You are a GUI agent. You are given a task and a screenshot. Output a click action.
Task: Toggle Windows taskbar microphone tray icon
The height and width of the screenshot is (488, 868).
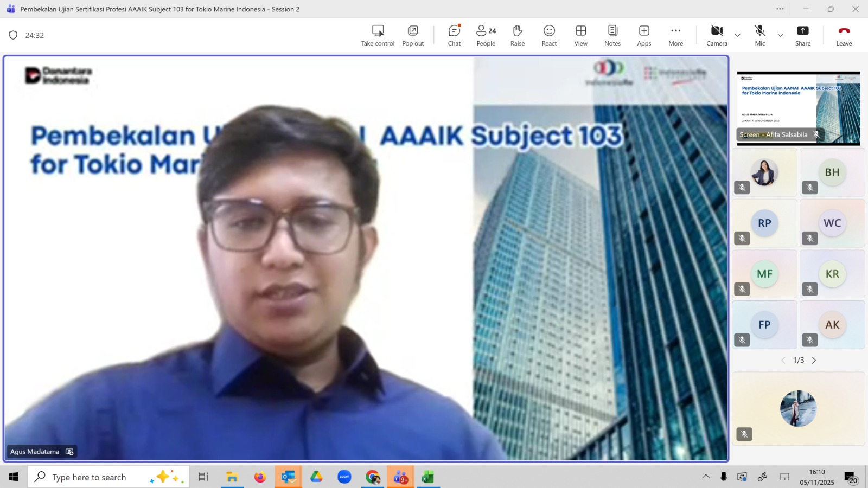click(x=723, y=477)
